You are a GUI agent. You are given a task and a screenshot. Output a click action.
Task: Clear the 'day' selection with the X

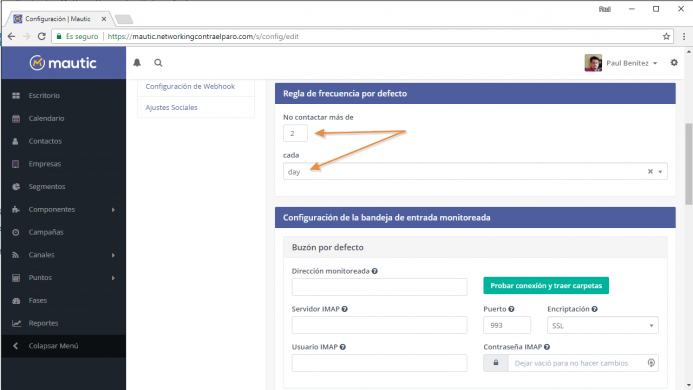point(650,172)
